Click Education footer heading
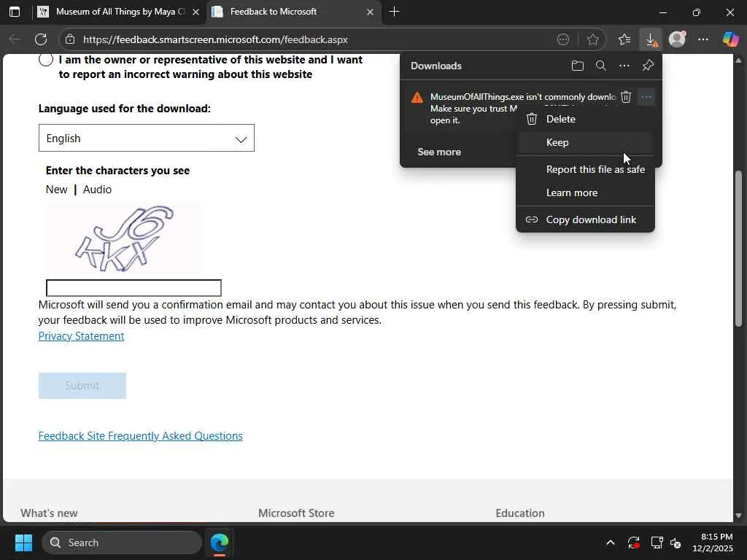The image size is (747, 560). click(x=519, y=513)
